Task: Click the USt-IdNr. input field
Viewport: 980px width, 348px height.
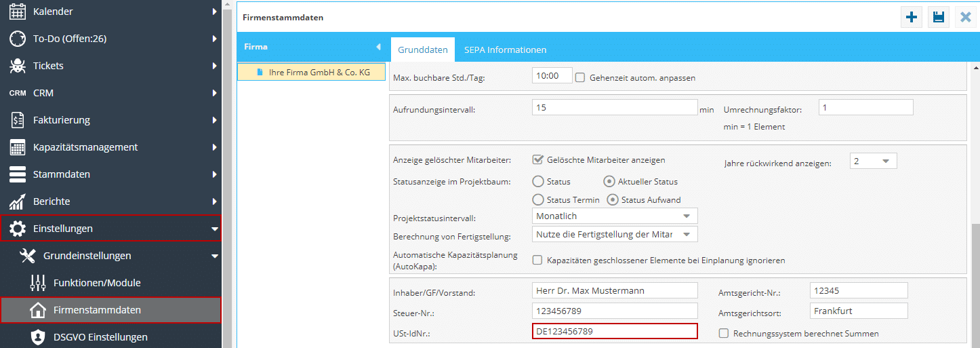Action: tap(614, 332)
